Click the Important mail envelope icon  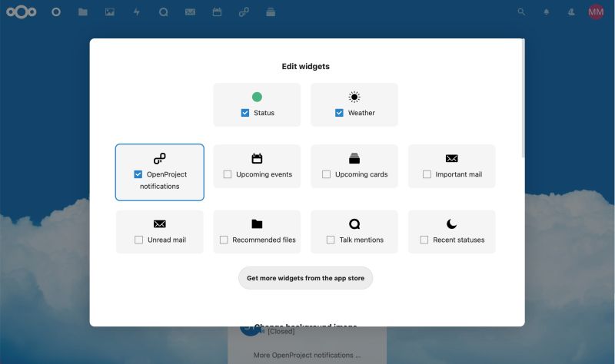point(452,158)
